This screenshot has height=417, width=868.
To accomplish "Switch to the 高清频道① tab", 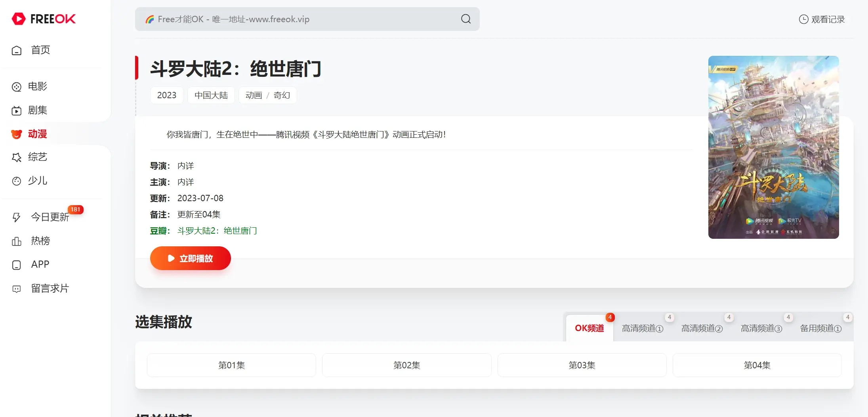I will tap(643, 328).
